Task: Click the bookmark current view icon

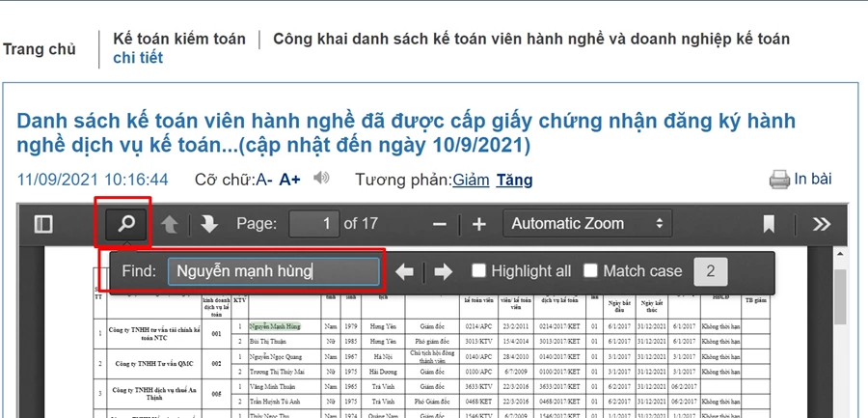Action: coord(769,224)
